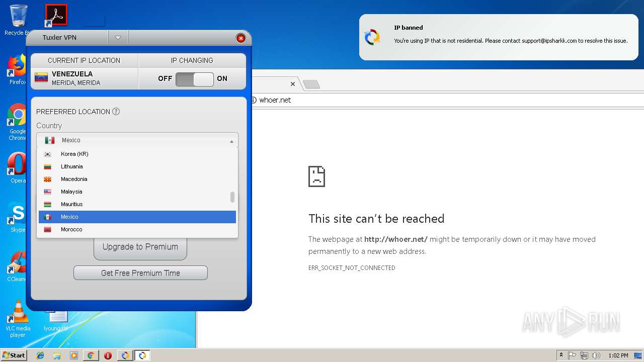Click the Start button
Image resolution: width=644 pixels, height=362 pixels.
point(14,355)
